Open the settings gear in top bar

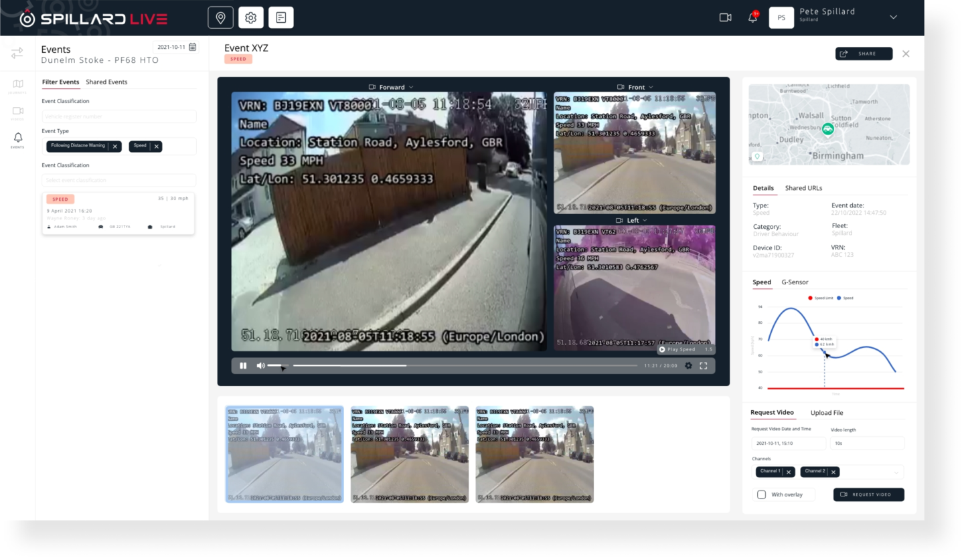click(x=251, y=17)
